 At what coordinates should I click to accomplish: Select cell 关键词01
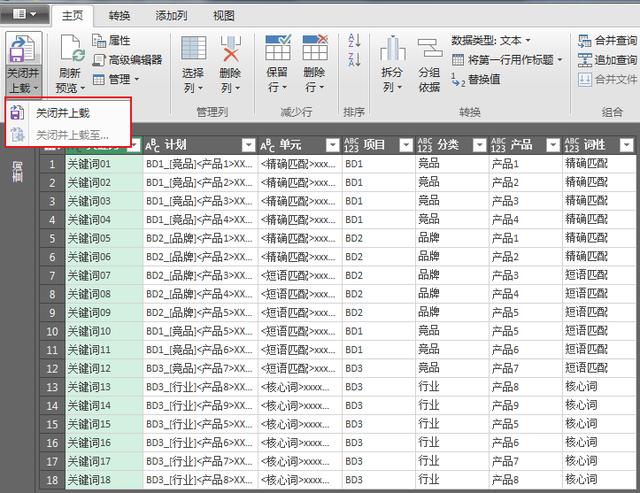(x=104, y=164)
